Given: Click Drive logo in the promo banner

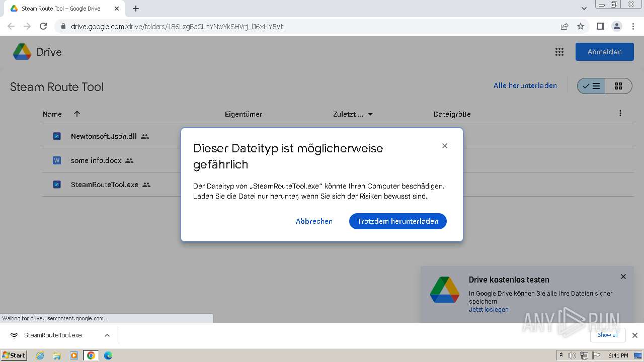Looking at the screenshot, I should 445,290.
